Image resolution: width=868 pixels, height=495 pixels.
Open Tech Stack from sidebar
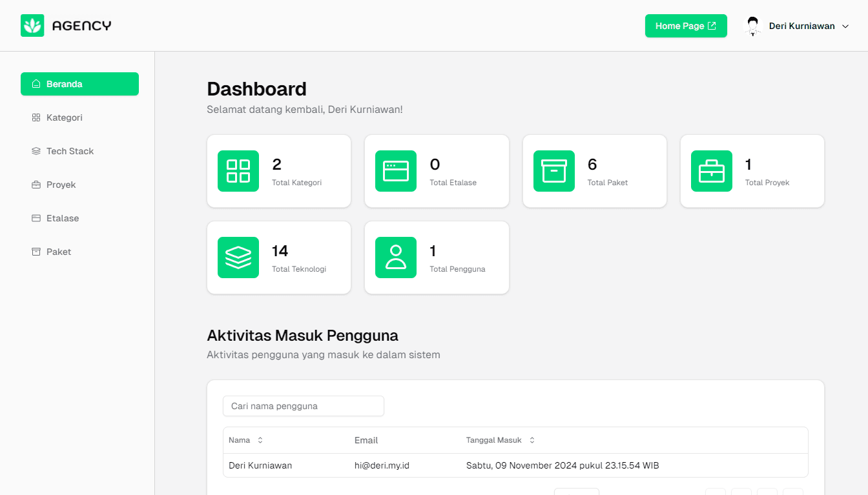click(70, 151)
